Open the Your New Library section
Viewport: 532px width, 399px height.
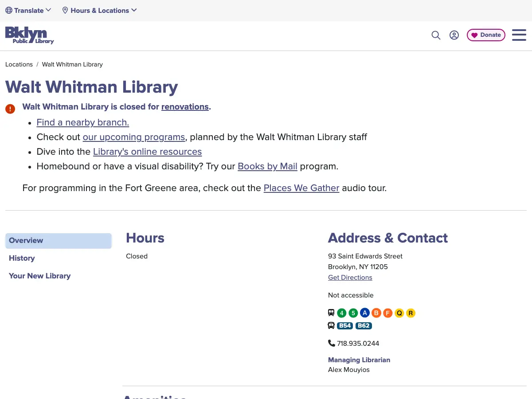[39, 276]
